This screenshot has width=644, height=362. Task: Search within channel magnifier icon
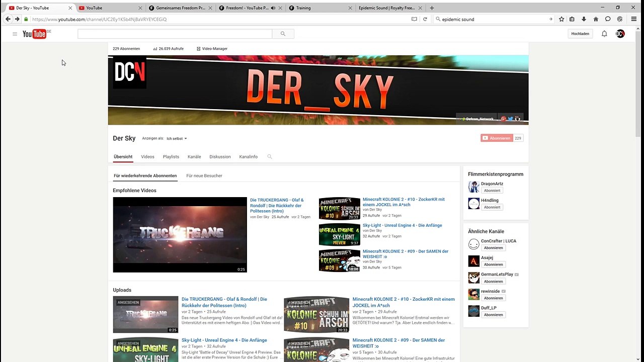pyautogui.click(x=270, y=156)
